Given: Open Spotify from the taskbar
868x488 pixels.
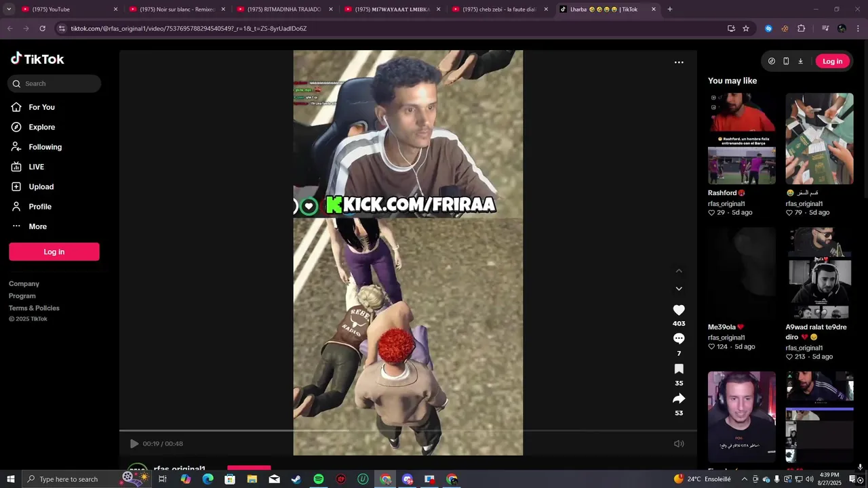Looking at the screenshot, I should (x=319, y=479).
